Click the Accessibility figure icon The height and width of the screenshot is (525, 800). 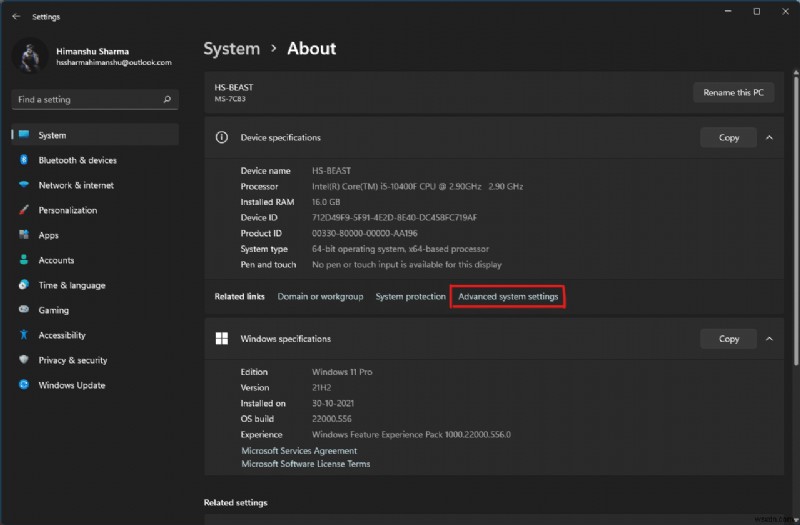(x=24, y=335)
